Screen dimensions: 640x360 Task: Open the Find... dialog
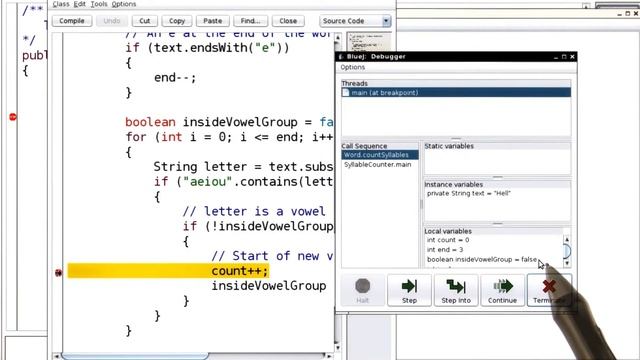click(x=250, y=21)
